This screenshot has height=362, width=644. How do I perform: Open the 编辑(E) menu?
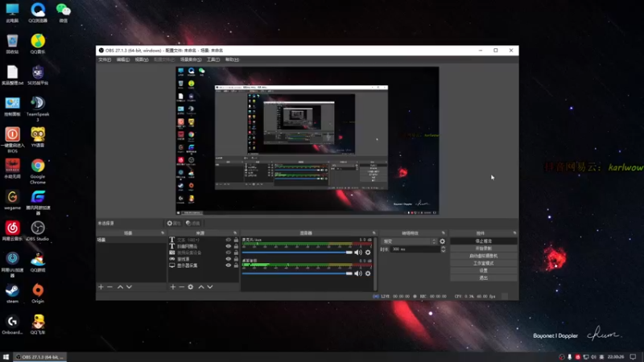pos(123,60)
